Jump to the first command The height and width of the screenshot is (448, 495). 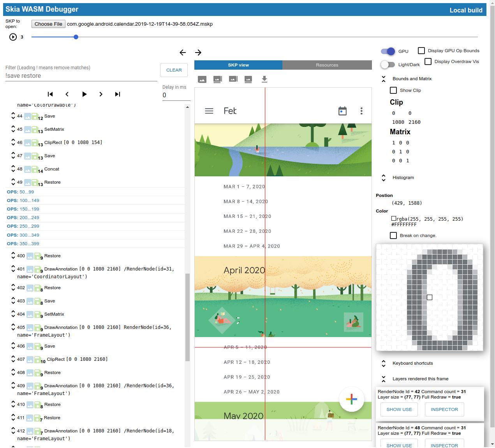[50, 94]
